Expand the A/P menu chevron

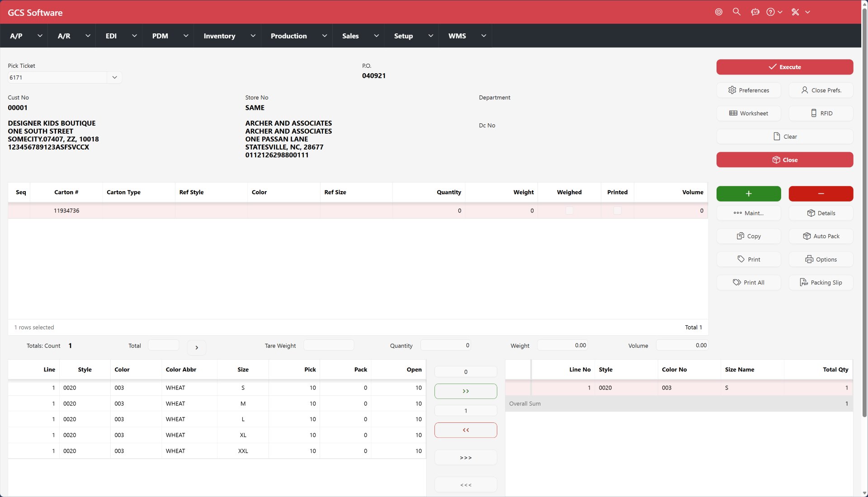40,36
